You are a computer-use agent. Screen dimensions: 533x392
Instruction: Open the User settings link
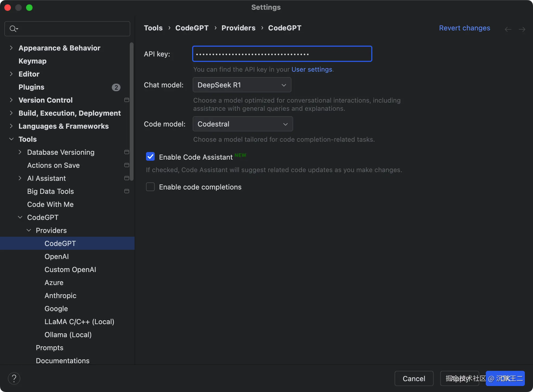pos(312,69)
